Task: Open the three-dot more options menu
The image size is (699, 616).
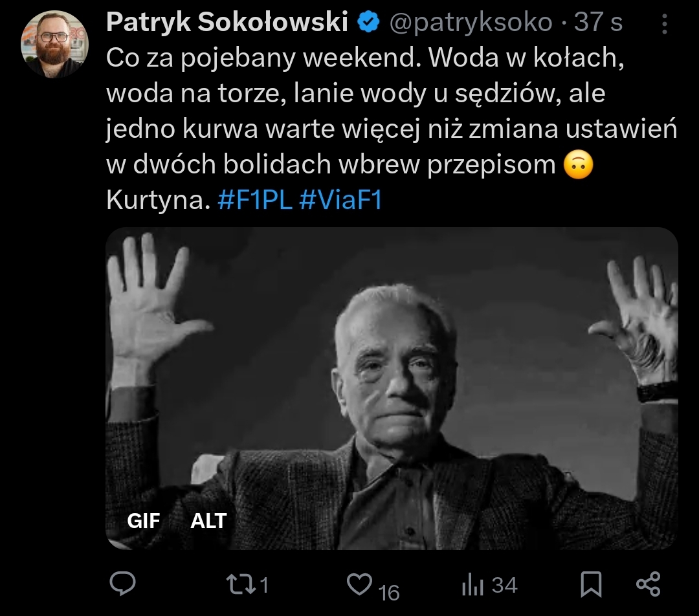Action: (x=664, y=24)
